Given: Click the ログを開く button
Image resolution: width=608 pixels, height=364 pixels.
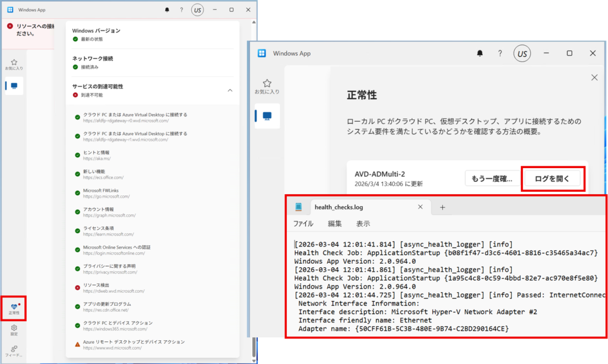Looking at the screenshot, I should point(551,179).
